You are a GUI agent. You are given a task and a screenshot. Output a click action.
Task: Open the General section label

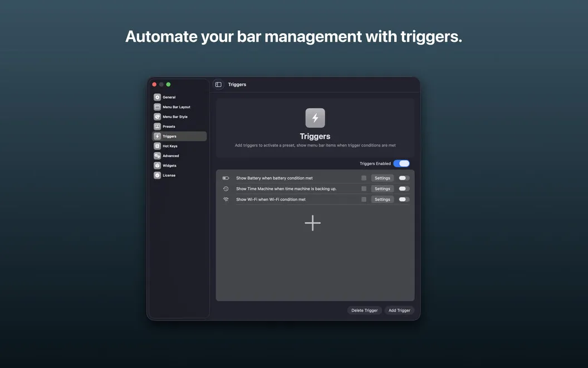(169, 97)
